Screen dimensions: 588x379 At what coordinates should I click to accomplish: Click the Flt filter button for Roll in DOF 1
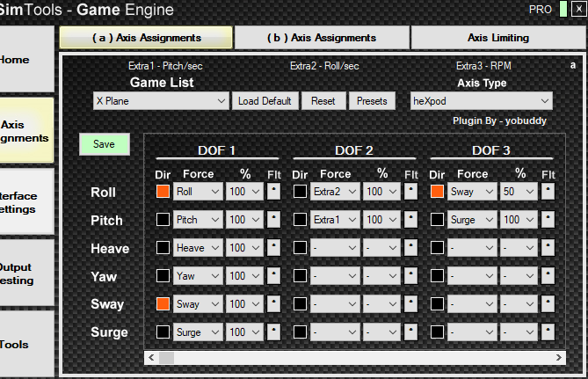273,191
